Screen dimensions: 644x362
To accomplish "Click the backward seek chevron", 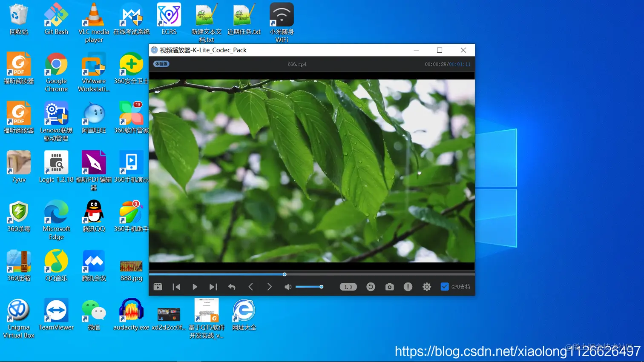I will [251, 287].
